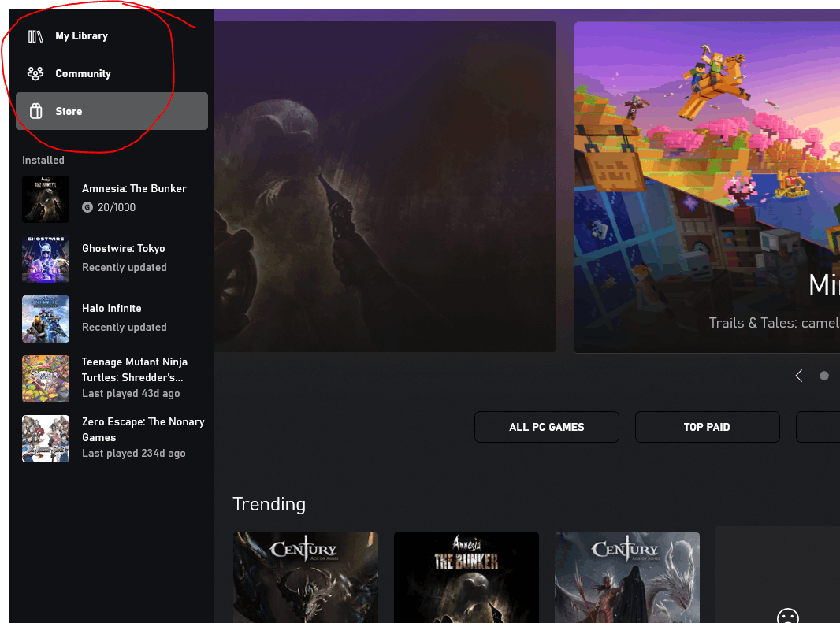This screenshot has height=623, width=840.
Task: Open trending Century card with dark dragon head
Action: 306,577
